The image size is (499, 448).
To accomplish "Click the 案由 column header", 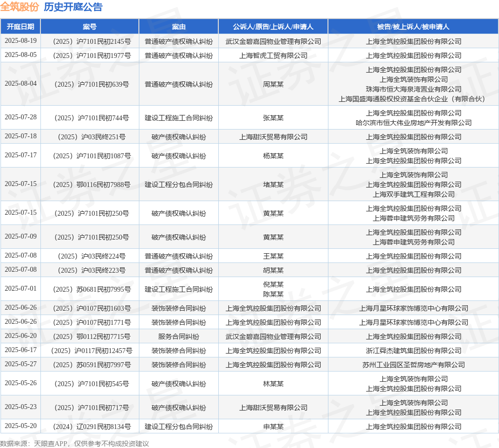I will (x=178, y=27).
